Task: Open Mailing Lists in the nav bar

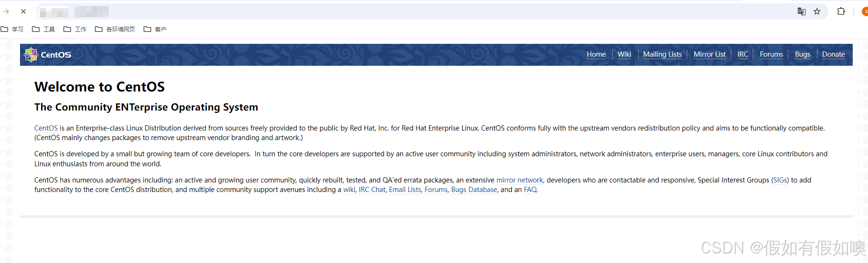Action: 662,54
